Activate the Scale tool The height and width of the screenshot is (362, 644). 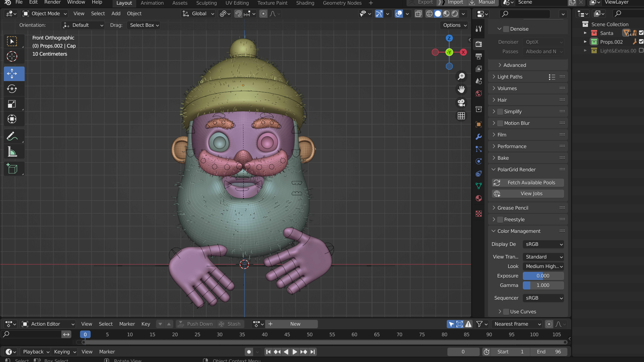click(x=12, y=104)
